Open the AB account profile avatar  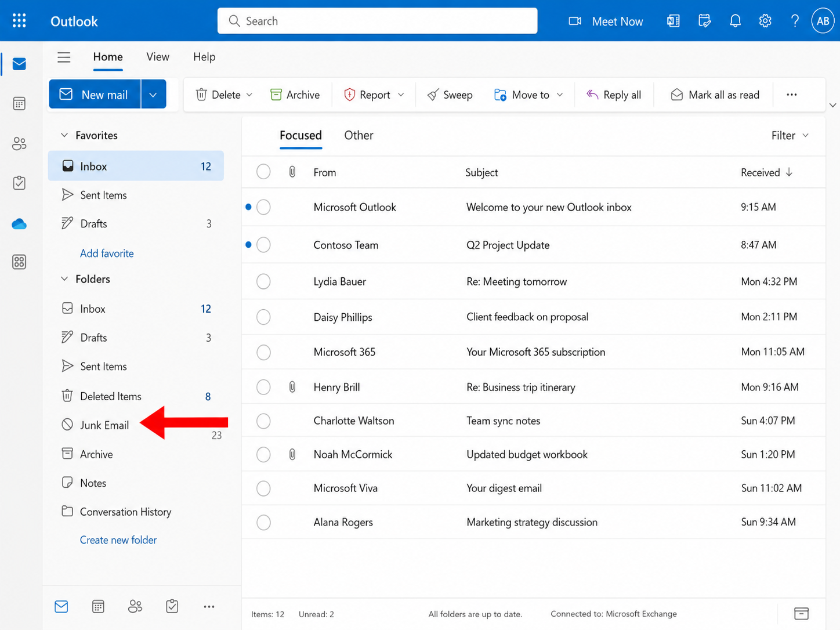pyautogui.click(x=823, y=21)
